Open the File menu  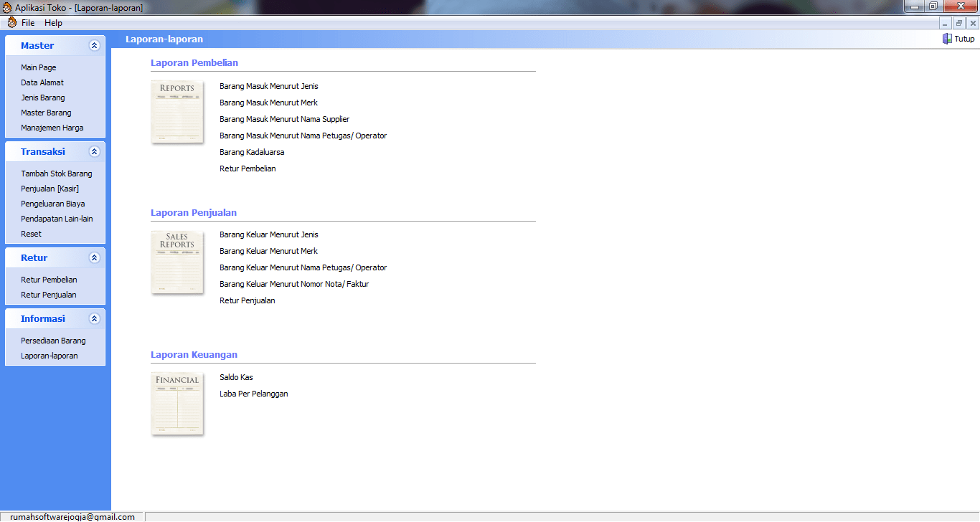pyautogui.click(x=28, y=23)
